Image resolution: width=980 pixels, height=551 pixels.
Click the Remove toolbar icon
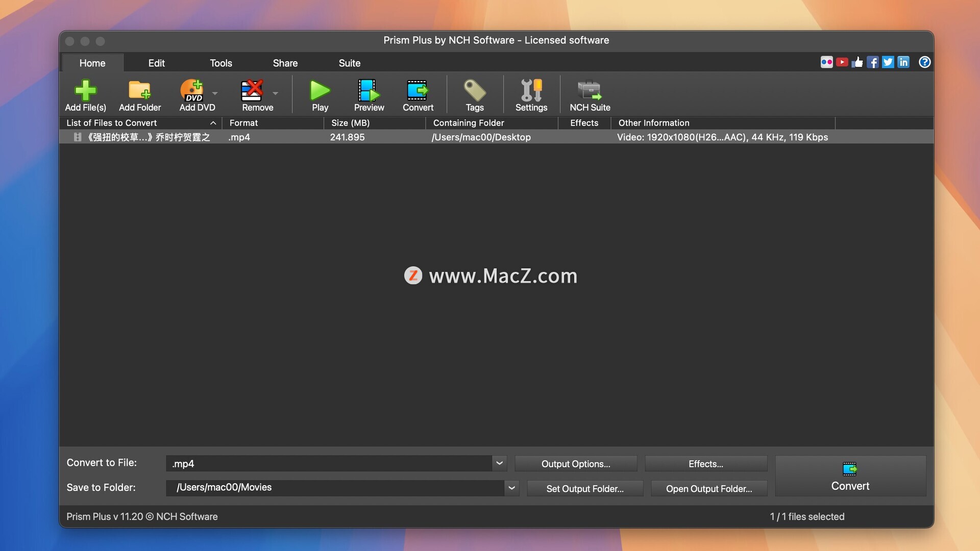[252, 90]
